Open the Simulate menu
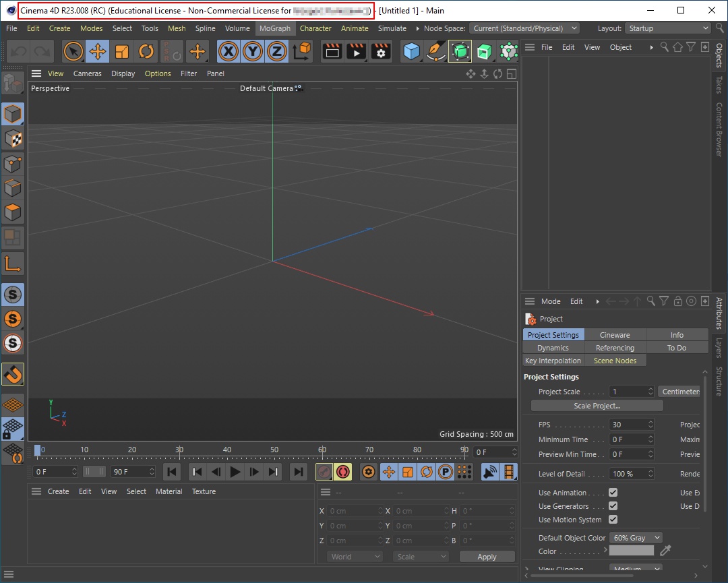Screen dimensions: 728x583 tap(392, 28)
